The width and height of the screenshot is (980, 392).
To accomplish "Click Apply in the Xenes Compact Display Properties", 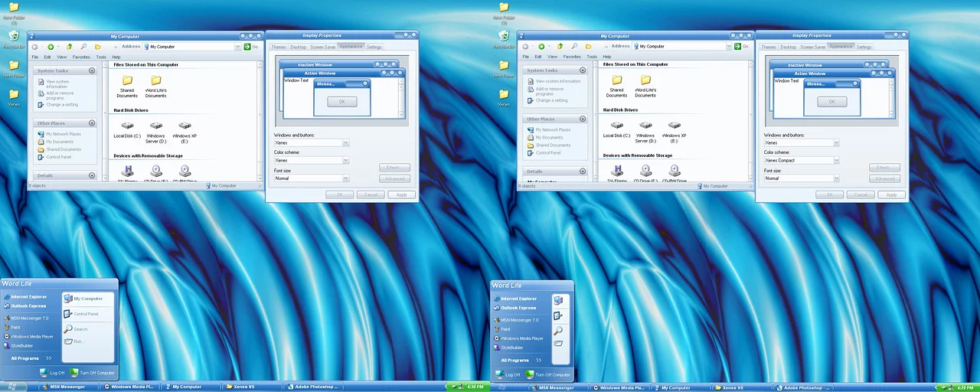I will [x=891, y=195].
